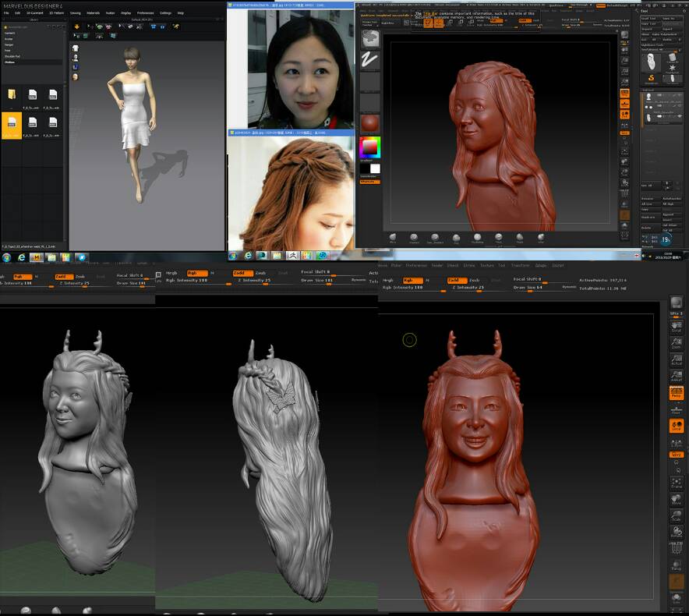
Task: Open the red material sphere in ZBrush's left shelf
Action: [370, 123]
